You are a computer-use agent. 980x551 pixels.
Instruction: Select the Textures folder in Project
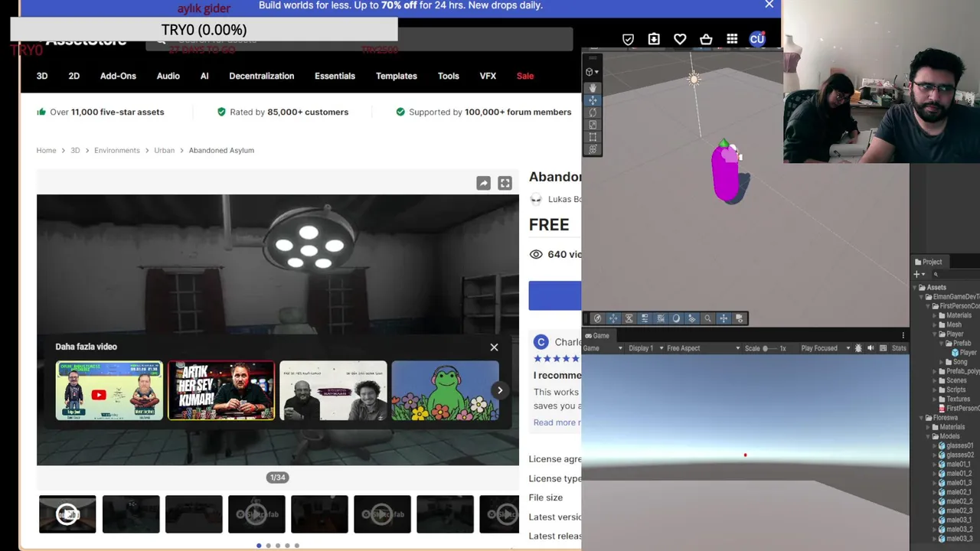click(958, 399)
